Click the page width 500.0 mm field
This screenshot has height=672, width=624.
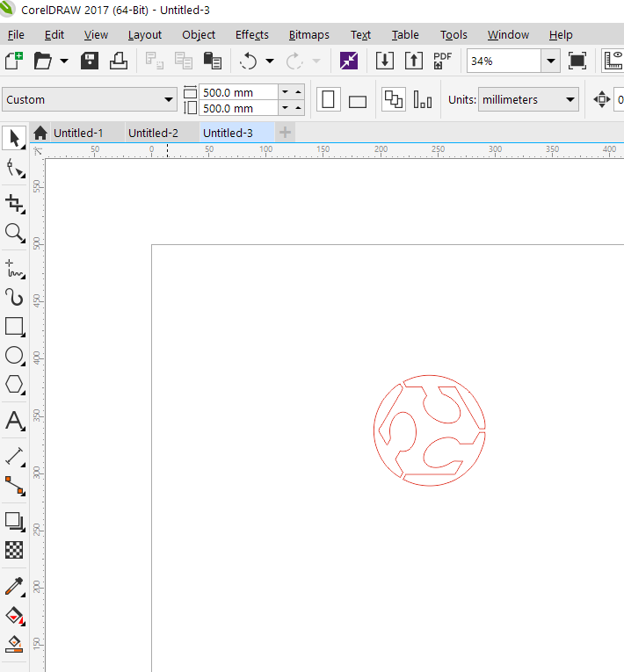click(x=238, y=92)
